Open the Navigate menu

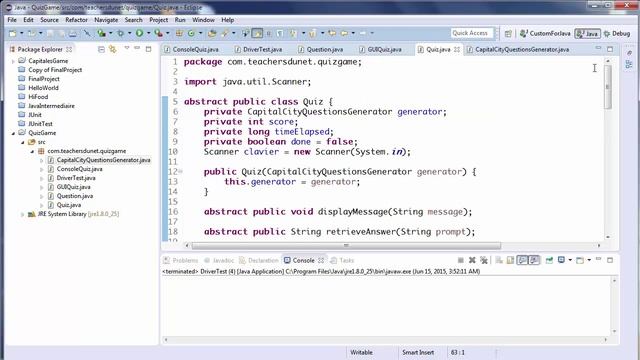(106, 20)
